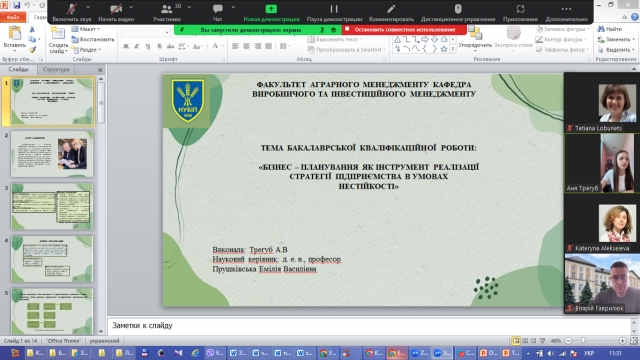Align text left
The image size is (640, 360).
236,46
